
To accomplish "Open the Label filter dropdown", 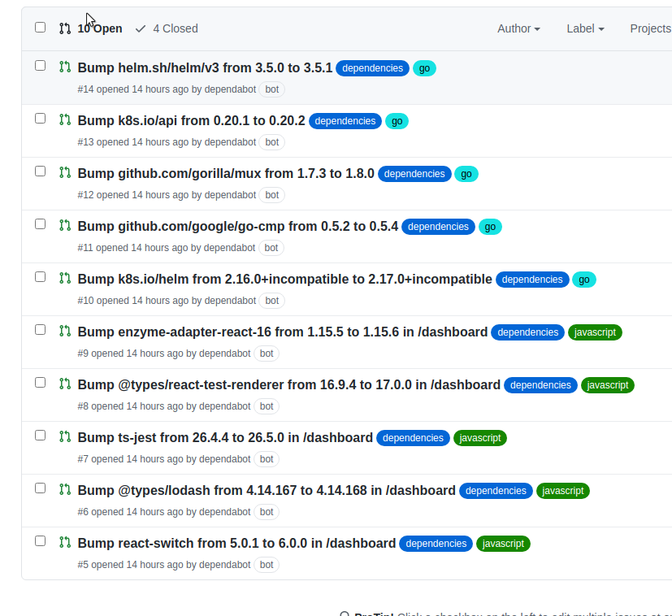I will tap(585, 28).
